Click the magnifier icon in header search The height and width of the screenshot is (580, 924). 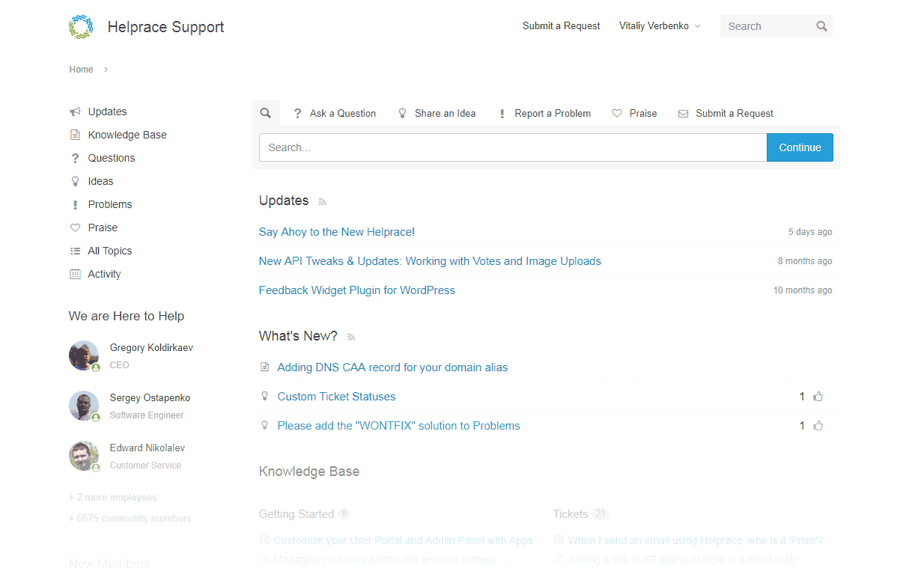click(821, 26)
